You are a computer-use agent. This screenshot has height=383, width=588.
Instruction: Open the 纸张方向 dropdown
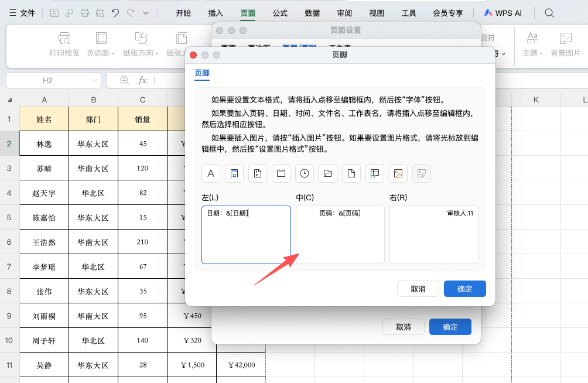coord(141,45)
